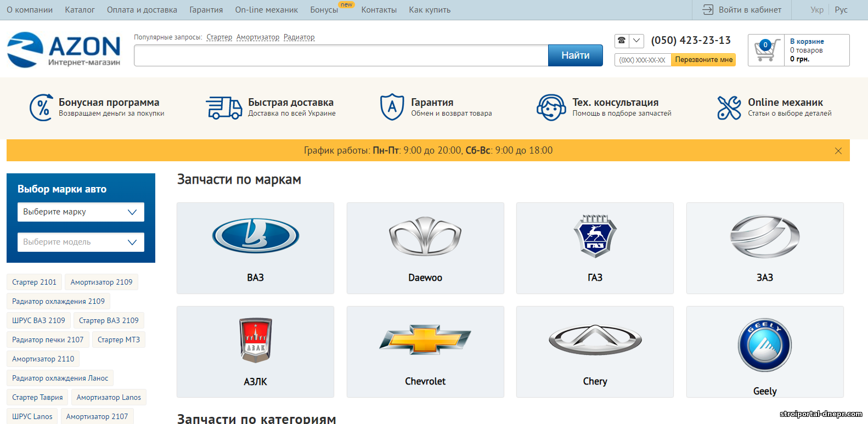This screenshot has height=424, width=868.
Task: Open the Бонусы menu item
Action: [324, 10]
